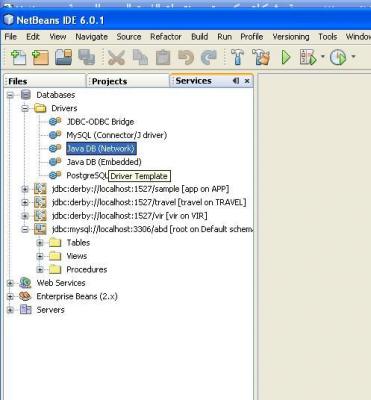The image size is (371, 400).
Task: Click the New Project toolbar icon
Action: pyautogui.click(x=40, y=57)
